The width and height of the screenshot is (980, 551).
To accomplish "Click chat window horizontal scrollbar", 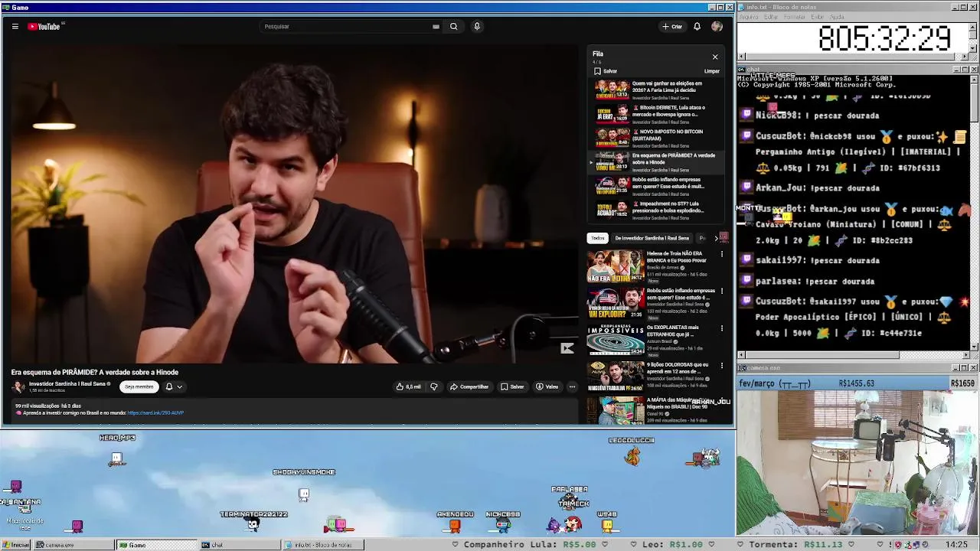I will point(854,355).
